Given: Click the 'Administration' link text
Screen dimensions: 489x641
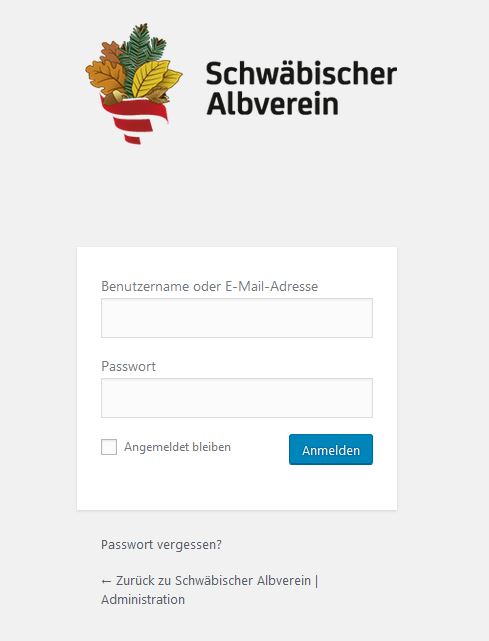Looking at the screenshot, I should point(143,600).
